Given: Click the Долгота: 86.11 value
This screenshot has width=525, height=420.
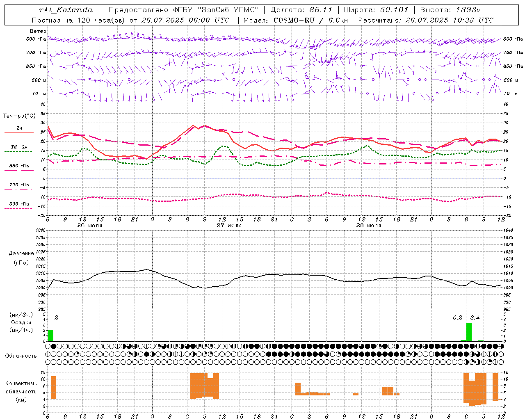Looking at the screenshot, I should tap(301, 10).
